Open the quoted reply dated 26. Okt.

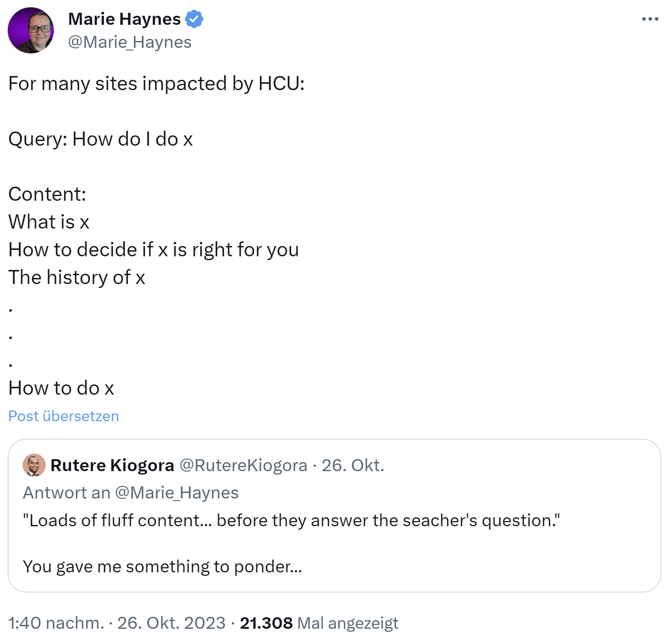(352, 466)
